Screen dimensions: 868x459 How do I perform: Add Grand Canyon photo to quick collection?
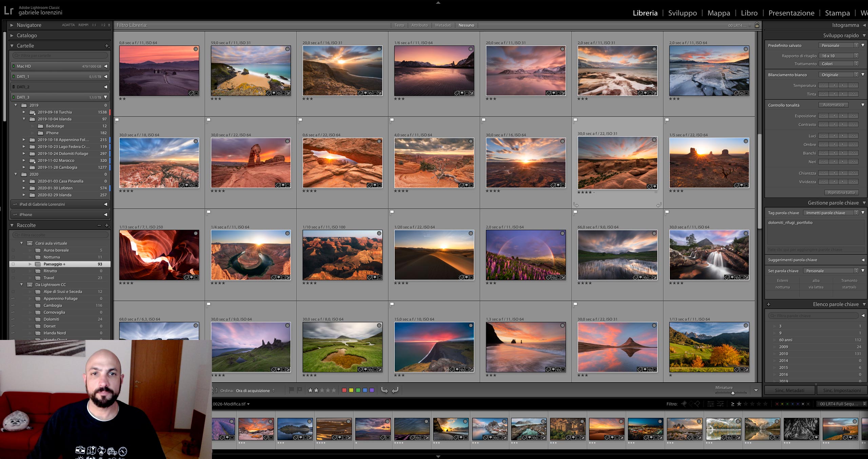click(x=379, y=233)
